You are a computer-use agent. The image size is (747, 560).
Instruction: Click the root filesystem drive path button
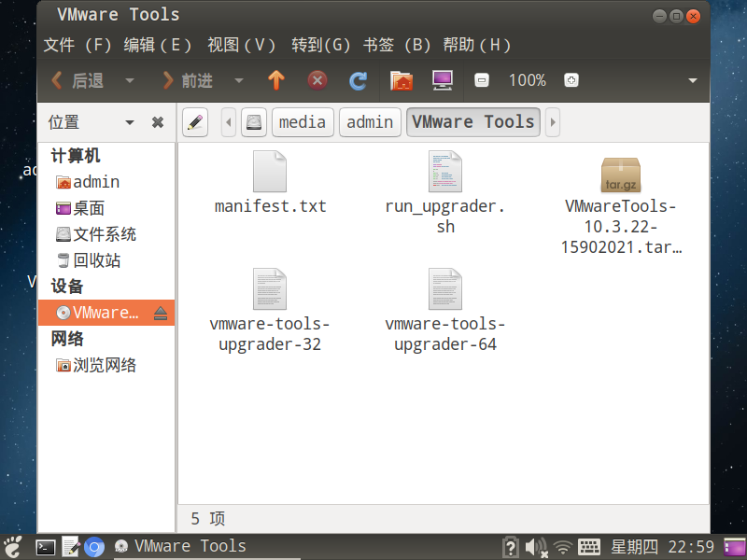pos(254,122)
